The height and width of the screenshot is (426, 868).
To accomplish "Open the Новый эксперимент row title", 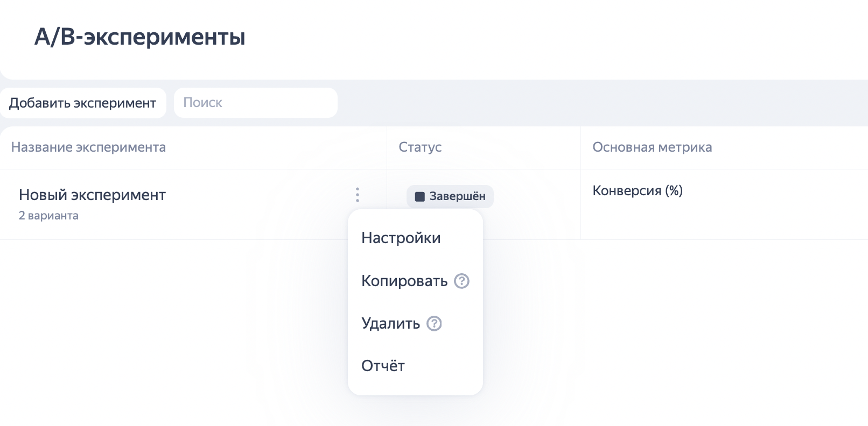I will coord(92,195).
